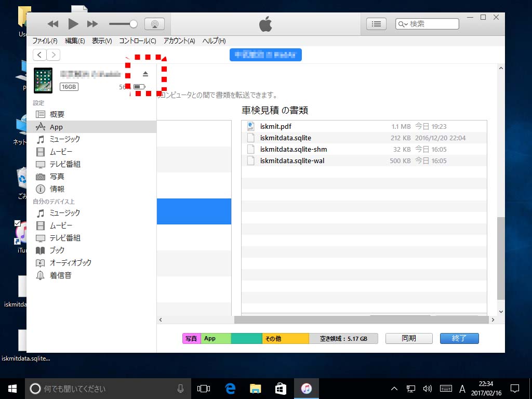
Task: Select App in the settings sidebar
Action: click(56, 127)
